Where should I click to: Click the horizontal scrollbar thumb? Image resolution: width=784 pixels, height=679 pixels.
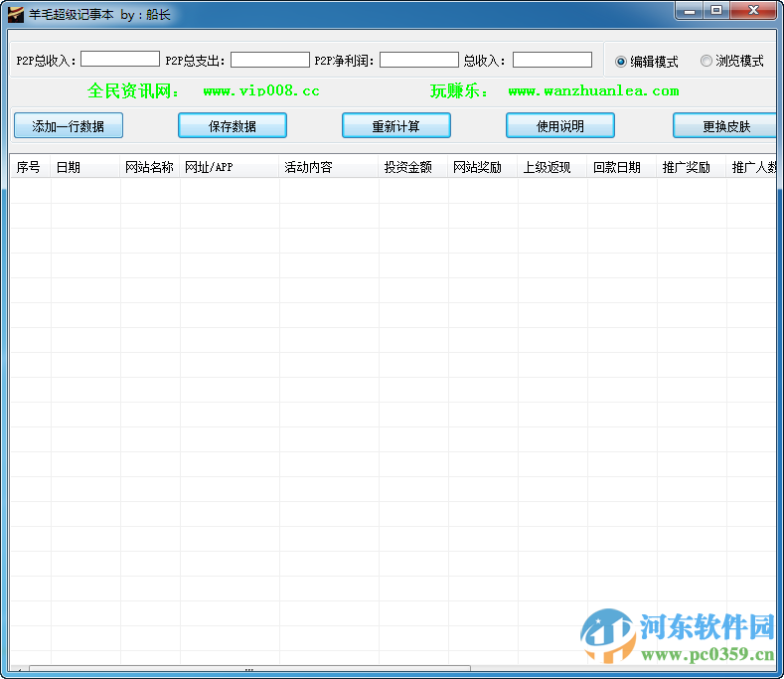[249, 669]
